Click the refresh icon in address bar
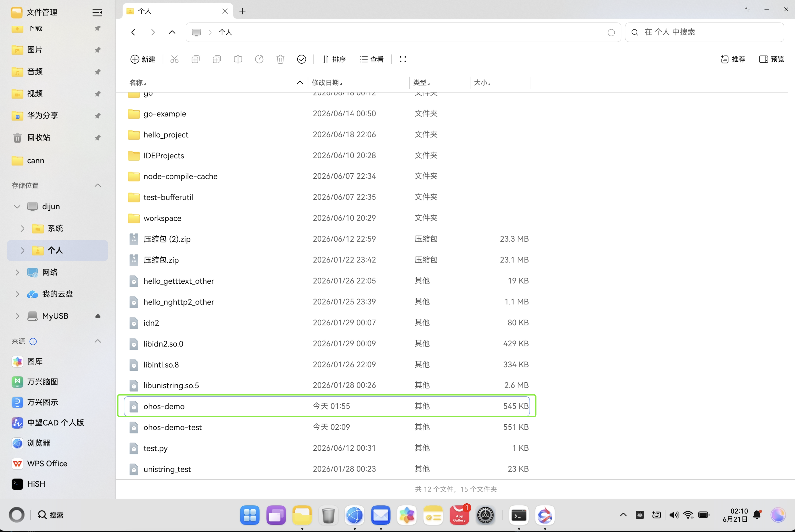795x532 pixels. click(x=611, y=33)
